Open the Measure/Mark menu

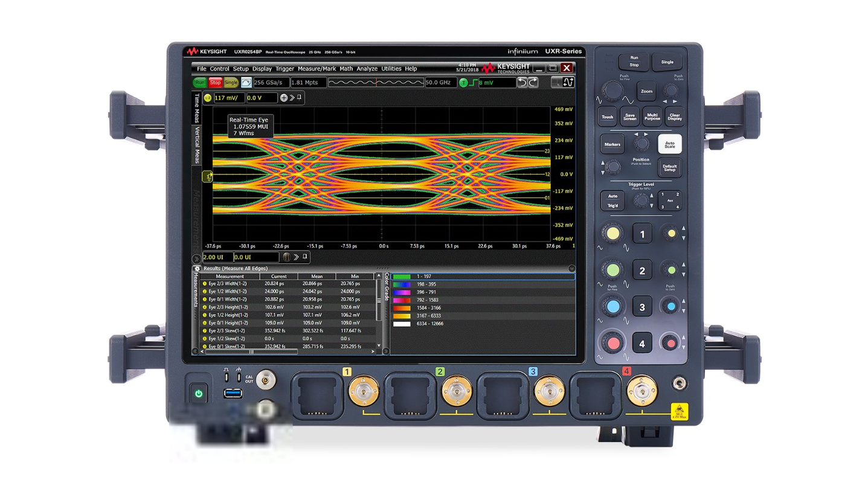(x=317, y=68)
